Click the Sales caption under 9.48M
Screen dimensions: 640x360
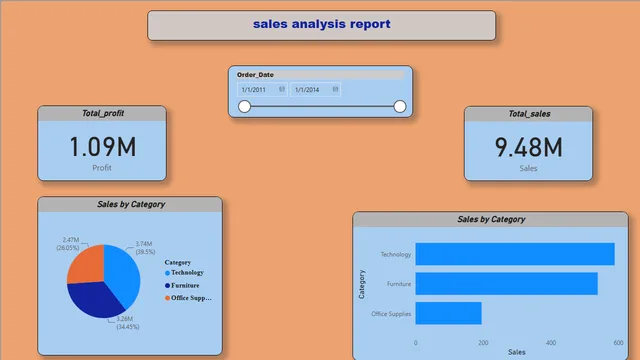tap(528, 168)
